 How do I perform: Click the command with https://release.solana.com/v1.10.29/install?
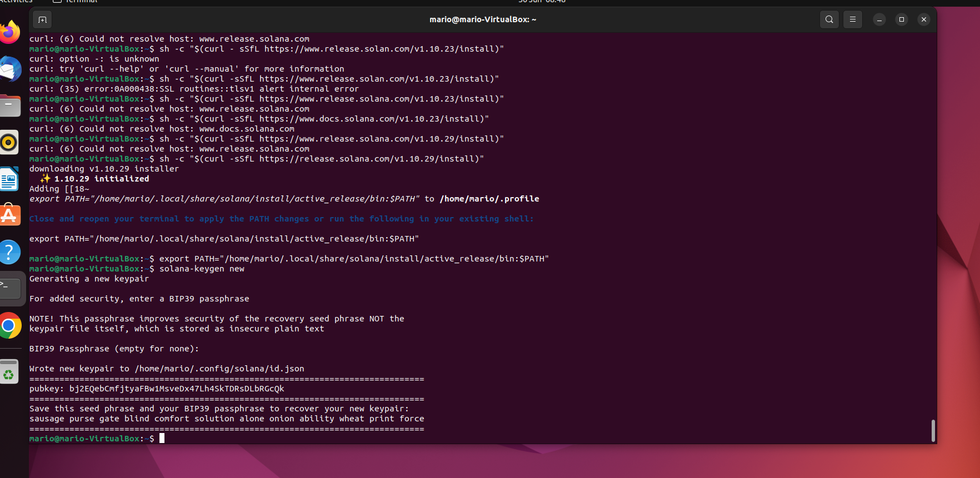[257, 159]
